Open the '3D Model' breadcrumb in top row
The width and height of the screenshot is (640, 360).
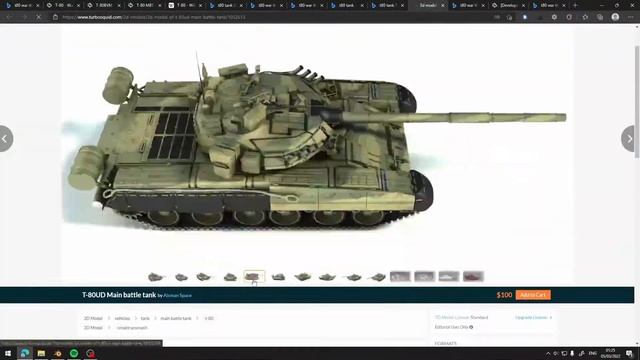point(93,318)
